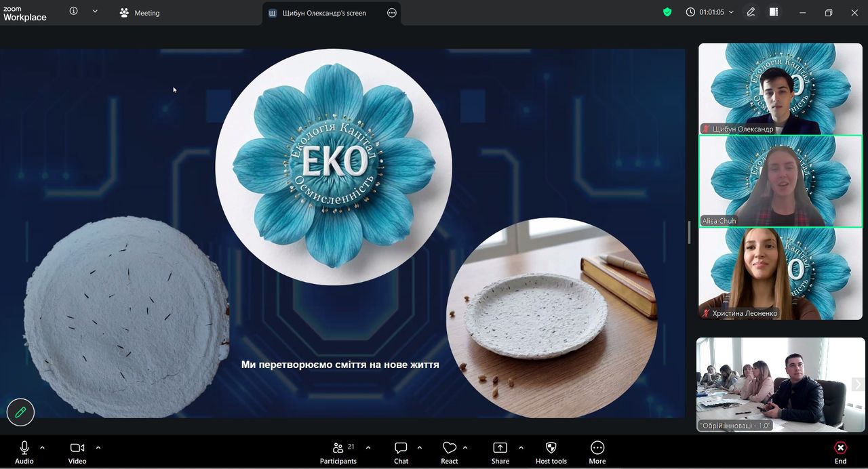Open the React heart icon

click(x=450, y=452)
